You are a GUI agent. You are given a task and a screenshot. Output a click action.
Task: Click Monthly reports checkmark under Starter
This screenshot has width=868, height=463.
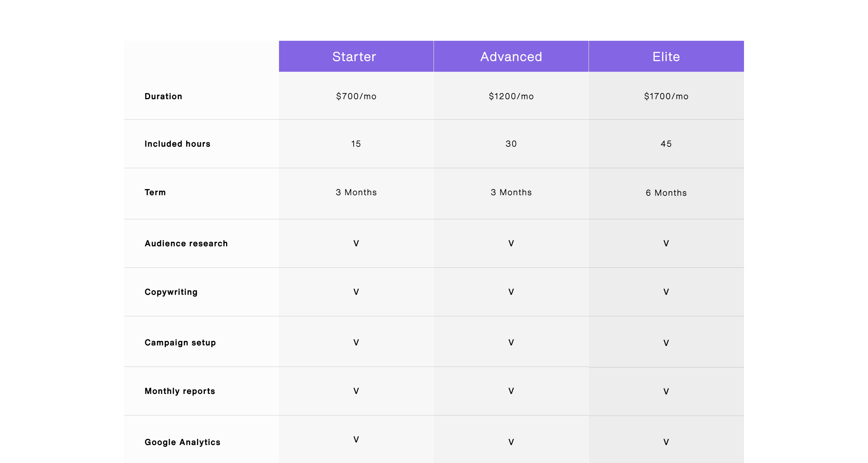pyautogui.click(x=356, y=391)
